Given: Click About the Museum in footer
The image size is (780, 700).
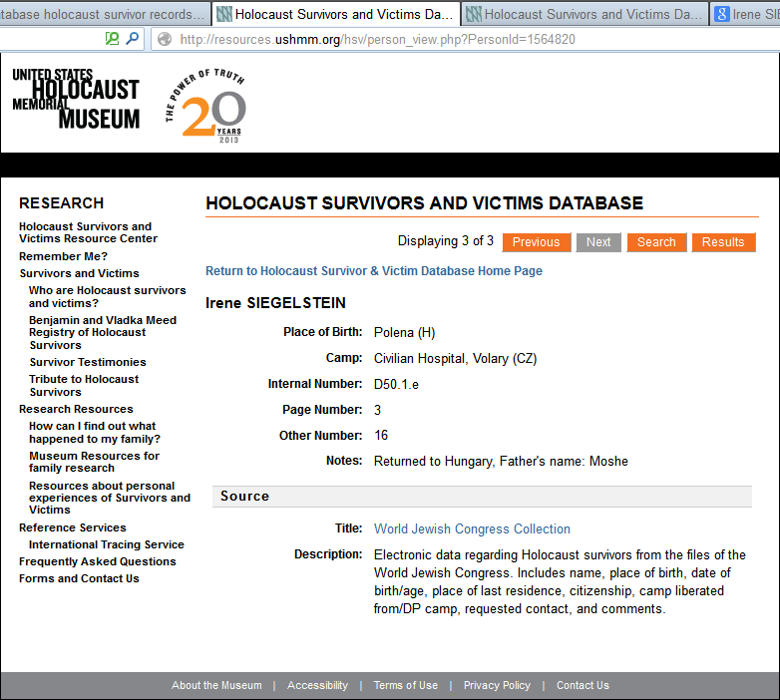Looking at the screenshot, I should tap(216, 686).
